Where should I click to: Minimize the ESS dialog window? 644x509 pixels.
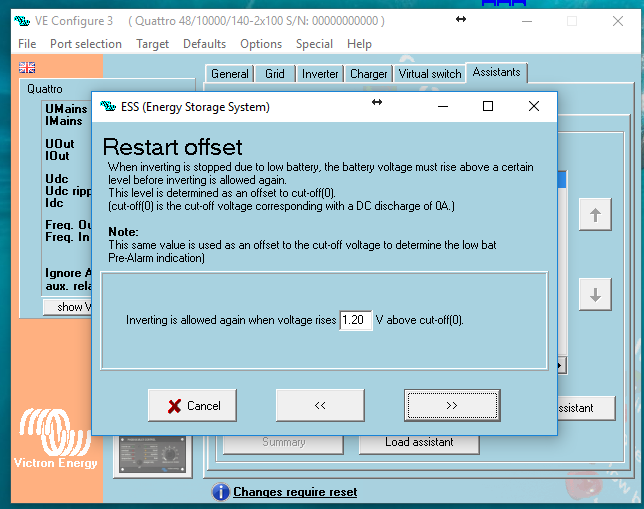pos(443,106)
